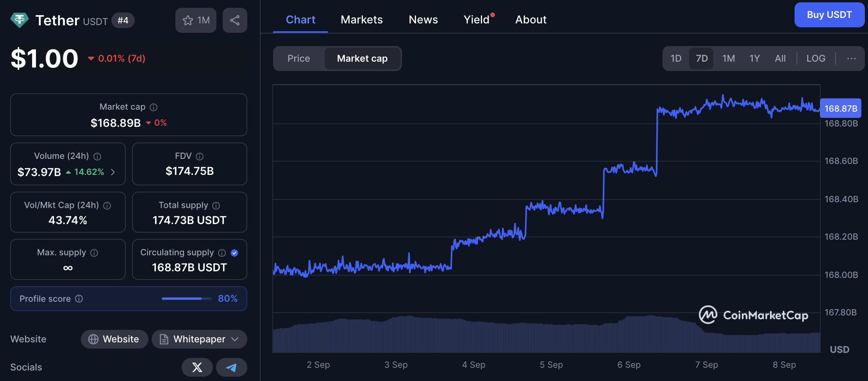Click the Tether logo icon
The height and width of the screenshot is (381, 868).
[x=20, y=20]
